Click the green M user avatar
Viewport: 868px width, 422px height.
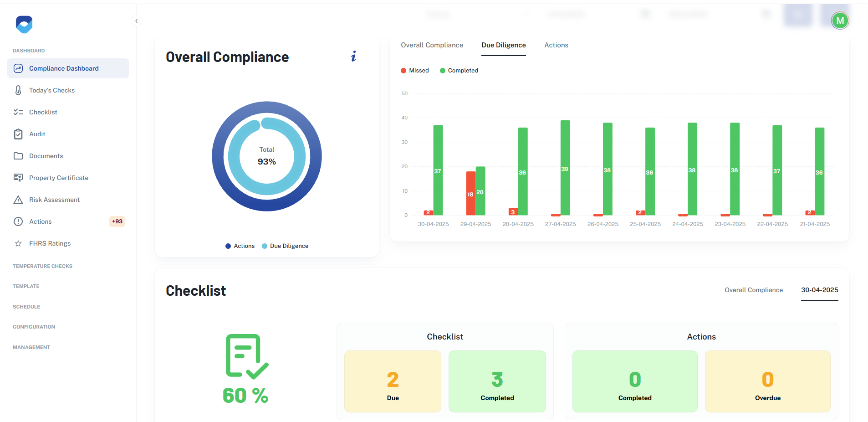point(840,21)
